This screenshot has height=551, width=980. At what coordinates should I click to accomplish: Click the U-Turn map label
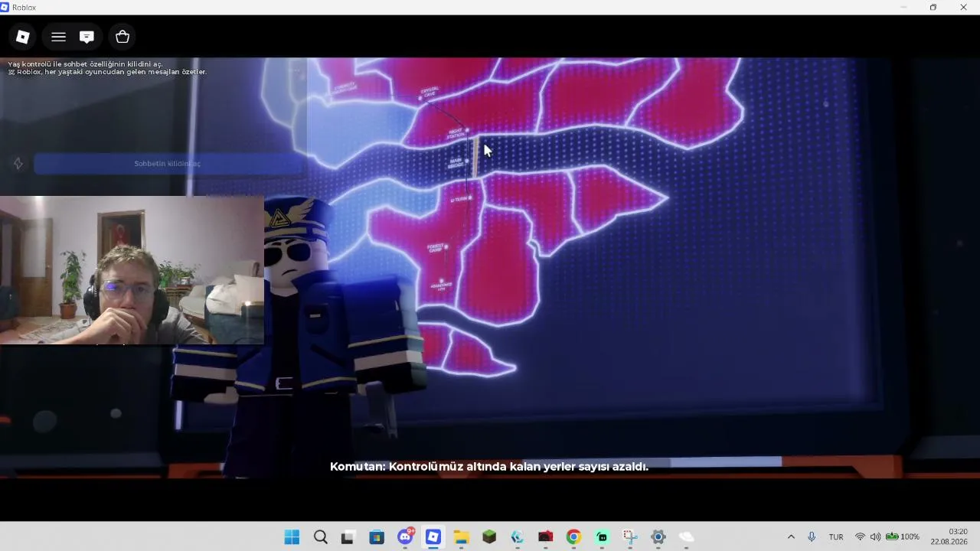tap(460, 200)
